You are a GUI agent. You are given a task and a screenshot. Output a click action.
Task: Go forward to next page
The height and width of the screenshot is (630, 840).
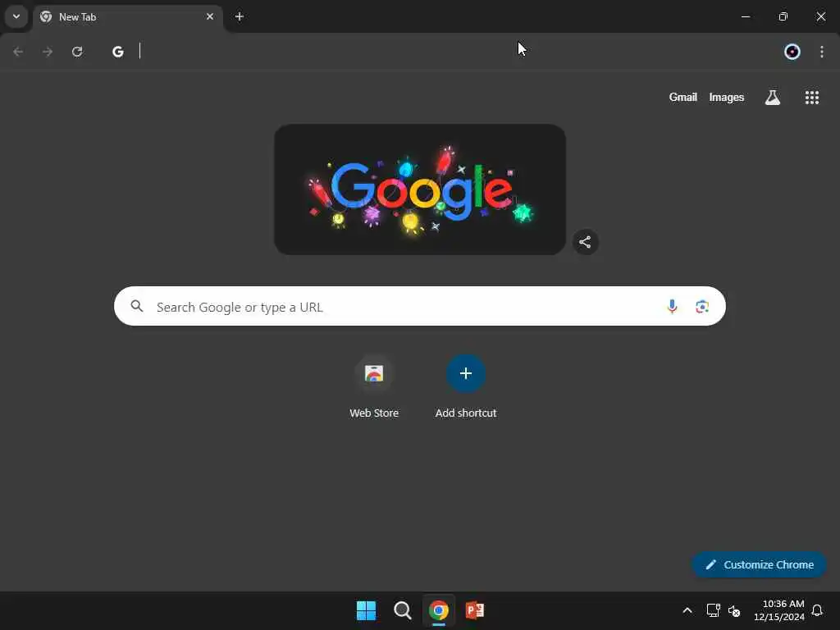click(48, 52)
